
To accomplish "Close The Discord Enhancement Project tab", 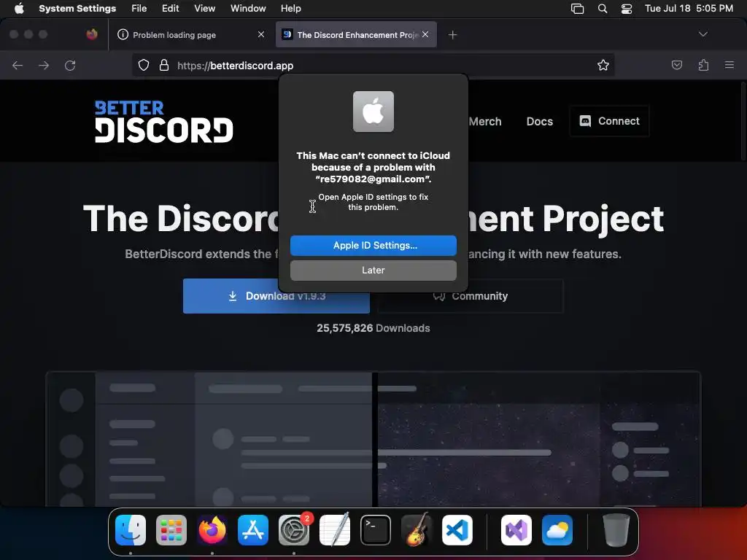I will 425,34.
